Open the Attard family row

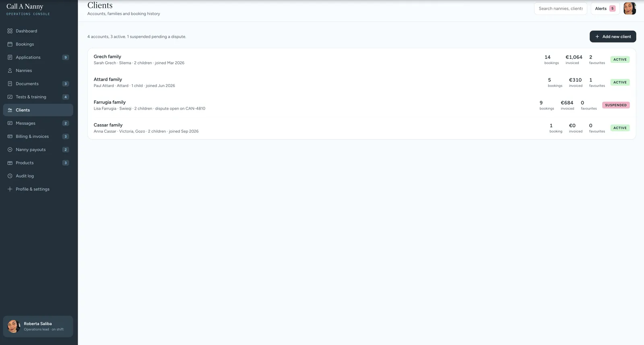(361, 82)
